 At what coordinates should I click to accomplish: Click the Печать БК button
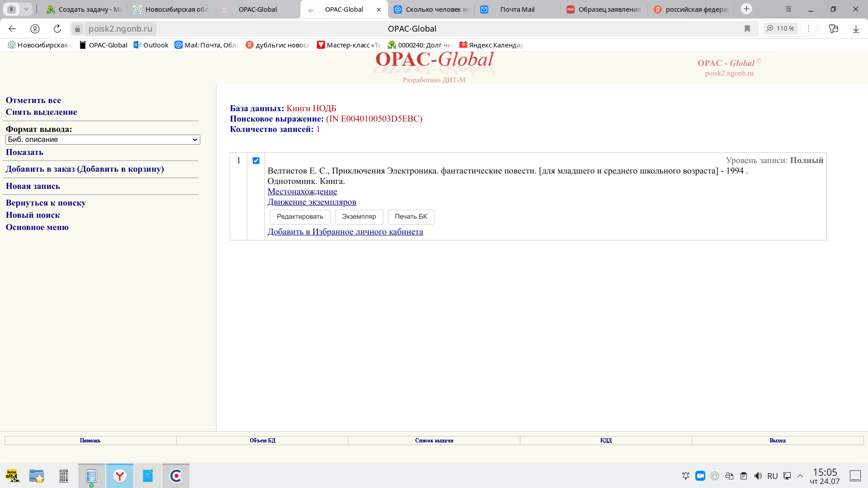click(410, 217)
